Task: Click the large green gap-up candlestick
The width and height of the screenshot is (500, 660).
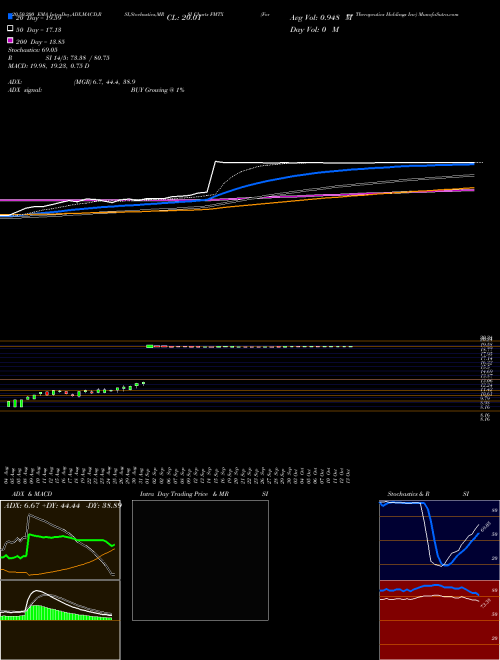Action: (x=149, y=346)
